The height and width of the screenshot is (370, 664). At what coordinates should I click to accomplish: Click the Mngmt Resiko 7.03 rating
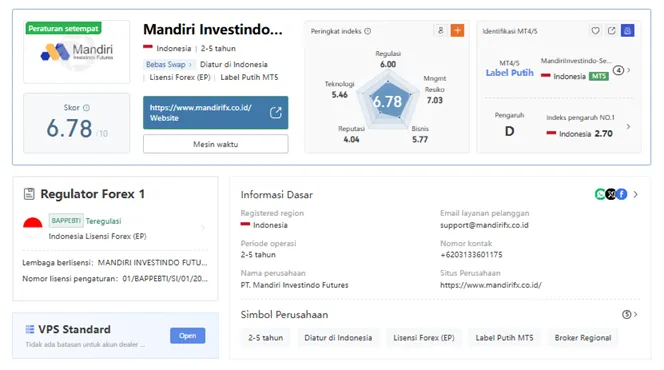[x=434, y=89]
